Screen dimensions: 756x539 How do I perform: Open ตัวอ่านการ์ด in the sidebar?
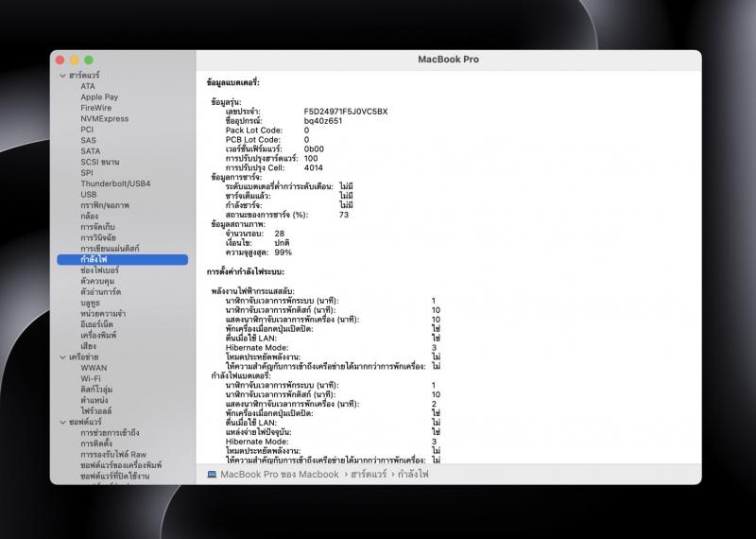(x=101, y=292)
